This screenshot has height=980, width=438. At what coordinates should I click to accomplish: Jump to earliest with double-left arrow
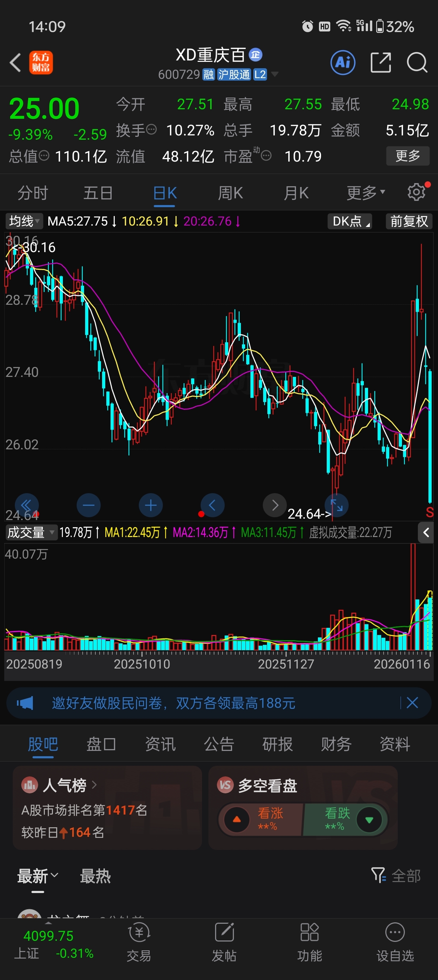coord(26,505)
